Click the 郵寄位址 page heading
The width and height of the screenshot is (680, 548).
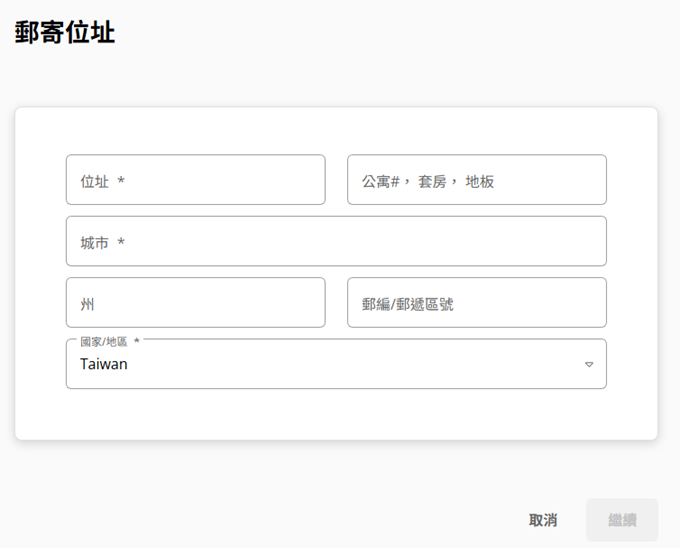65,32
